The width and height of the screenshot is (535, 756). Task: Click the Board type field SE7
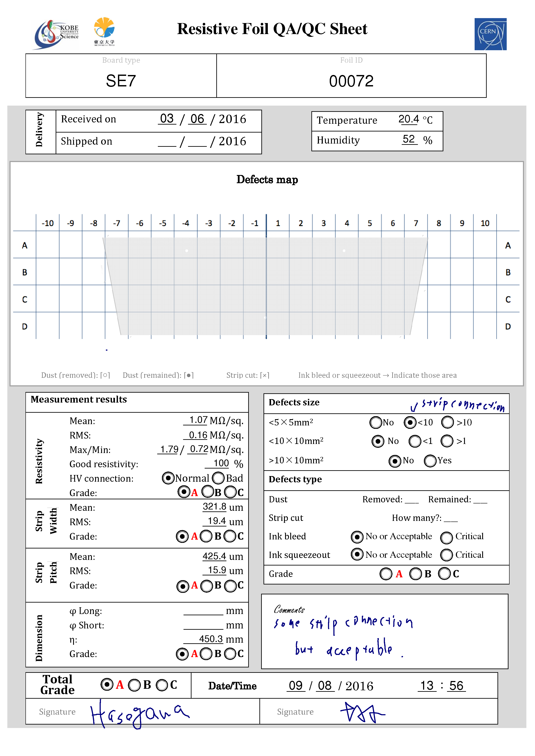coord(121,81)
